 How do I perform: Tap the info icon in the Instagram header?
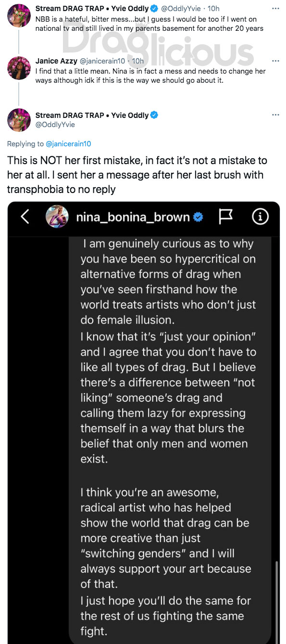260,217
